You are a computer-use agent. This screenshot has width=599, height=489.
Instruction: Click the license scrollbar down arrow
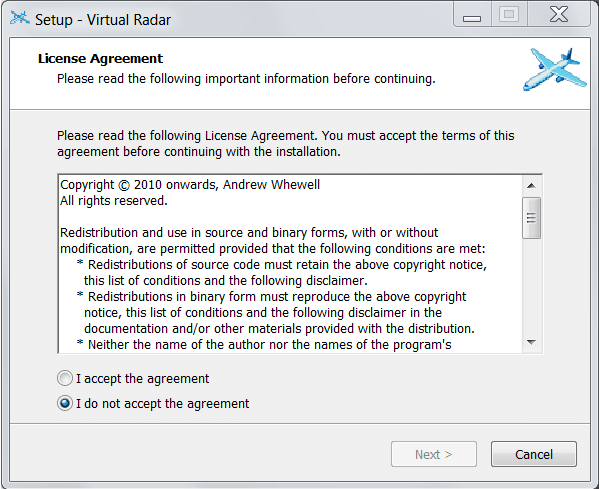pos(531,342)
